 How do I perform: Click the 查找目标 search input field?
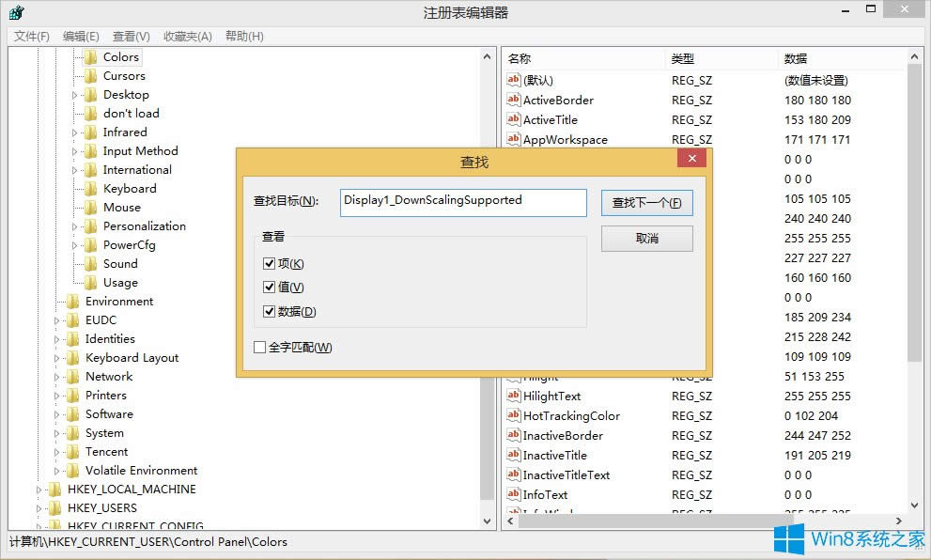pyautogui.click(x=462, y=202)
